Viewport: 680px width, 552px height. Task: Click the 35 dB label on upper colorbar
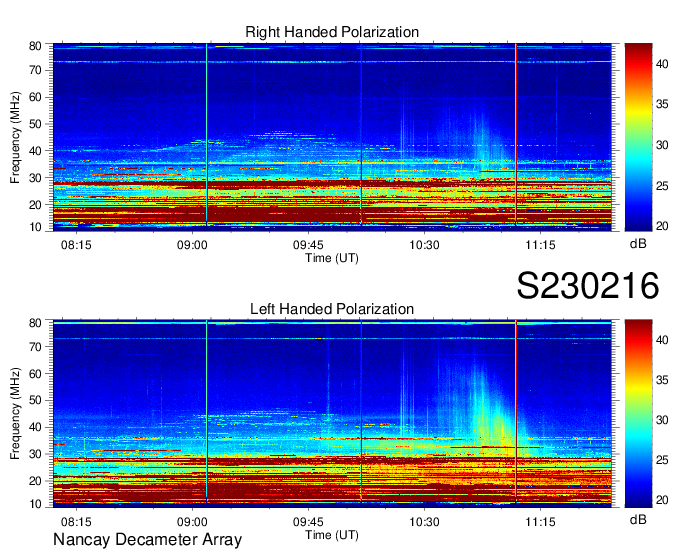pyautogui.click(x=662, y=105)
